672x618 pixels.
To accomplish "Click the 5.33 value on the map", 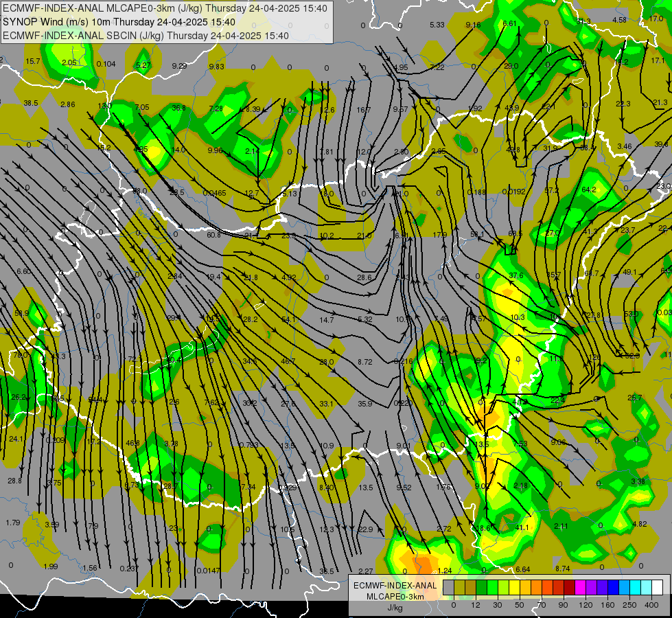I will pos(437,25).
